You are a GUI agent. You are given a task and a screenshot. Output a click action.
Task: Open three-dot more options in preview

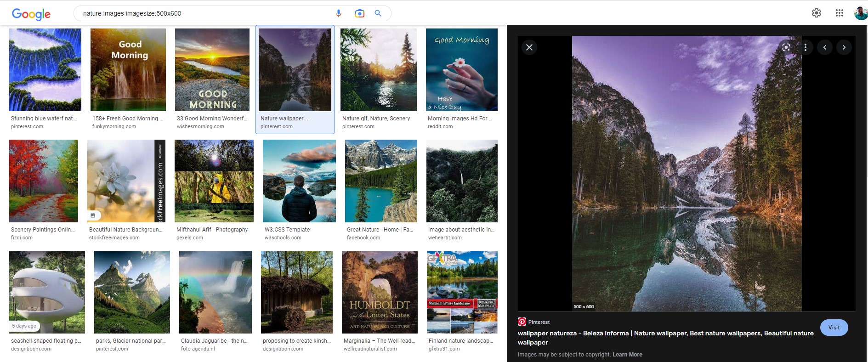805,47
